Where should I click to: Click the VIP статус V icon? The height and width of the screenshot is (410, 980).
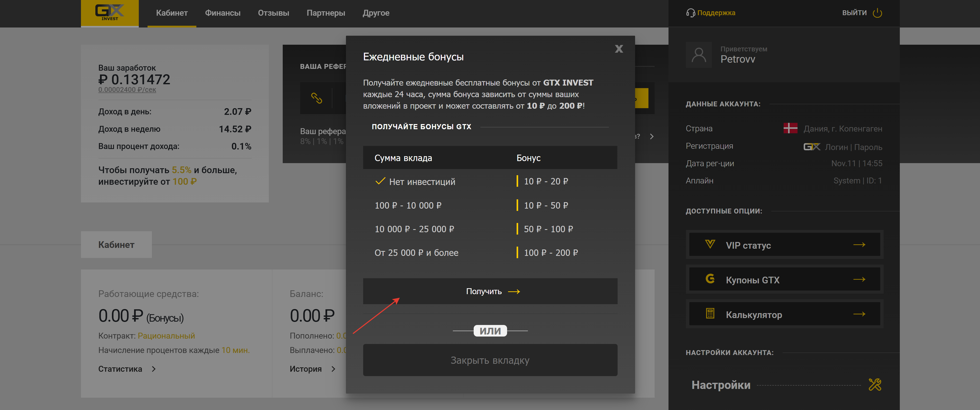(x=710, y=244)
